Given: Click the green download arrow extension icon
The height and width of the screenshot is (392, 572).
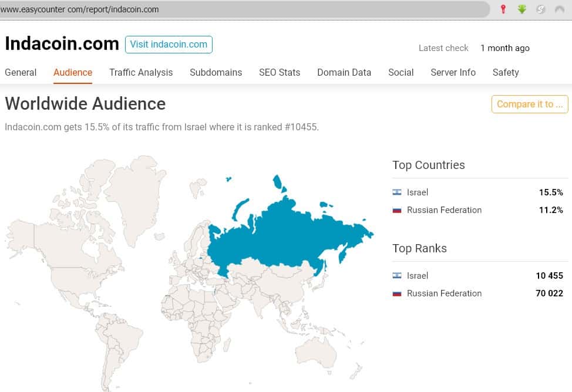Looking at the screenshot, I should [x=522, y=9].
